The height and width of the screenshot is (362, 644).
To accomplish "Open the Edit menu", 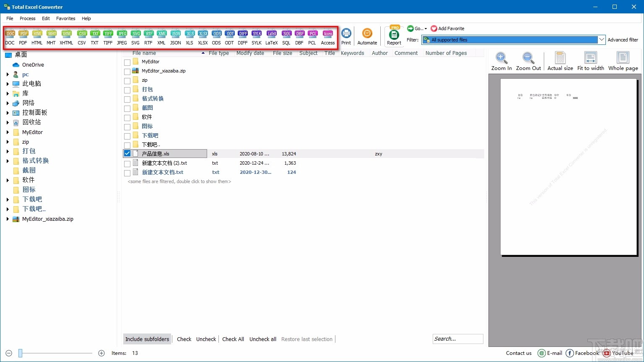I will pyautogui.click(x=46, y=18).
